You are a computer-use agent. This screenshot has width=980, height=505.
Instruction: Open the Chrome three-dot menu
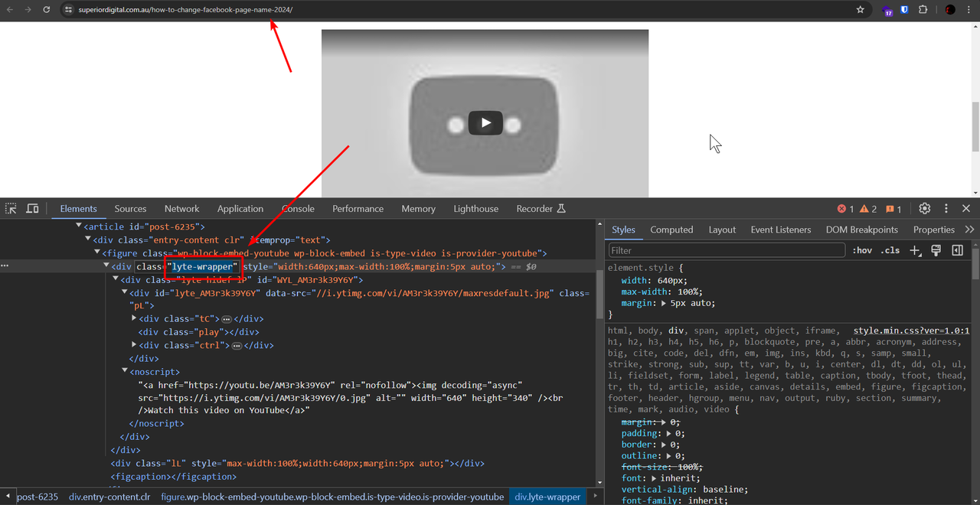[969, 10]
